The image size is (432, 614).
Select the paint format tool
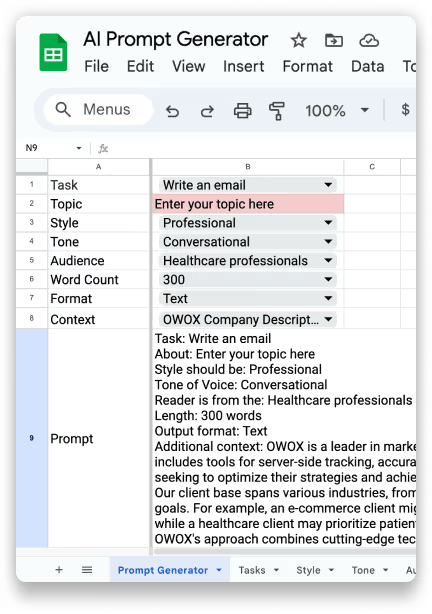277,111
